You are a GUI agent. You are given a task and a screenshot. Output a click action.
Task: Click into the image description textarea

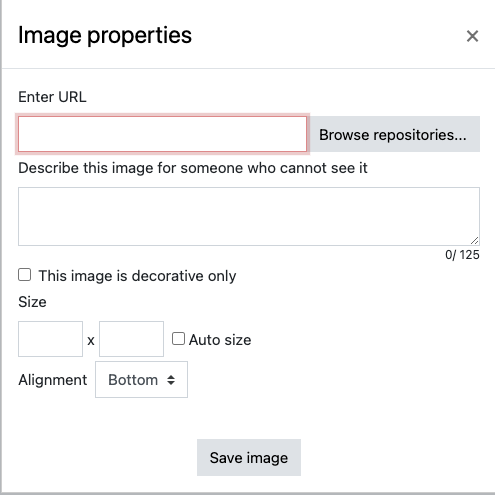[249, 216]
